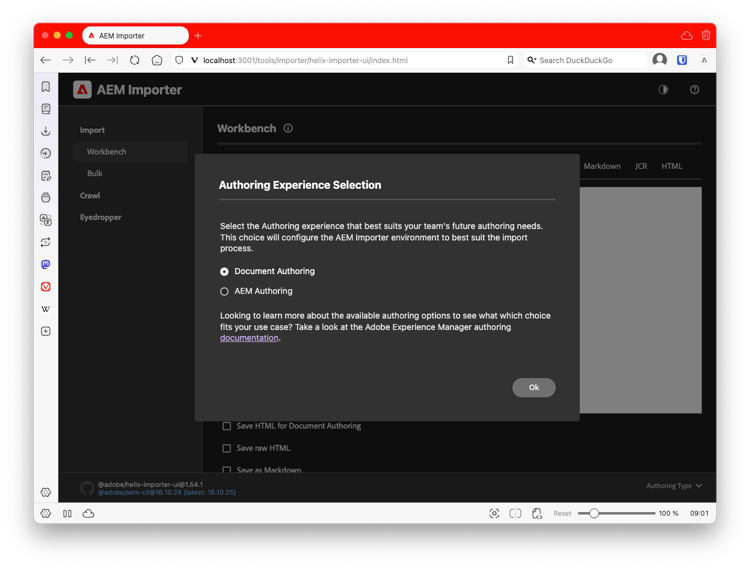This screenshot has width=750, height=568.
Task: Click the page zoom slider handle
Action: tap(594, 513)
